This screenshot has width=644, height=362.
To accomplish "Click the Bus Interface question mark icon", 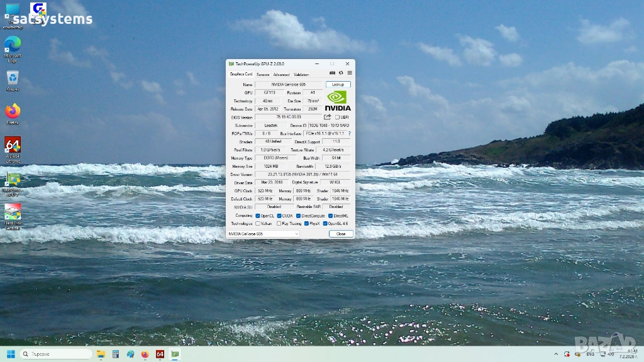I will [349, 133].
